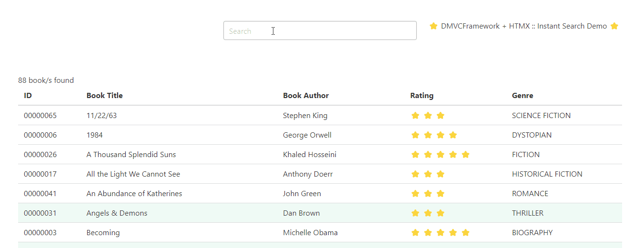Click author Stephen King in first row
The image size is (644, 248).
[305, 116]
